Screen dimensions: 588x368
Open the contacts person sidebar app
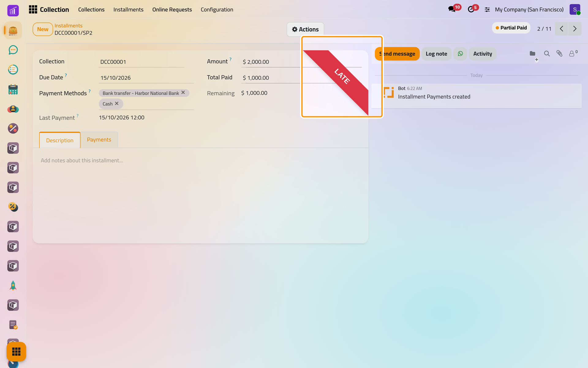click(13, 109)
